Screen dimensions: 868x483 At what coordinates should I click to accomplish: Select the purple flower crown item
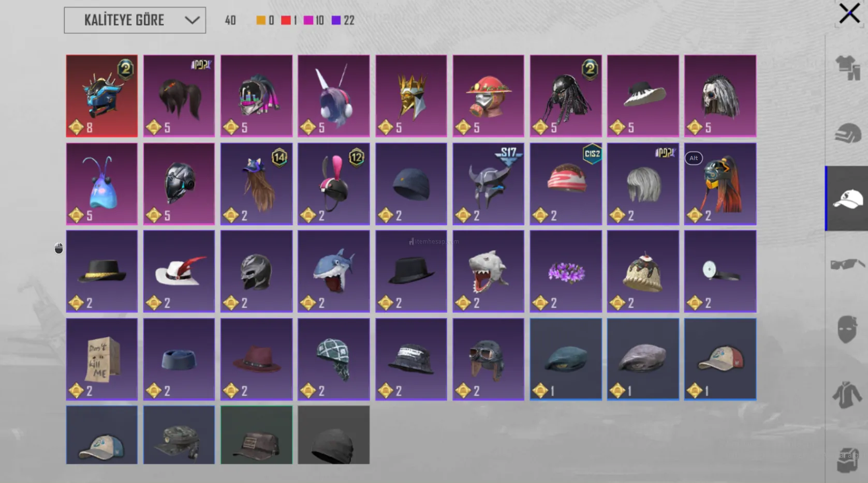[566, 271]
